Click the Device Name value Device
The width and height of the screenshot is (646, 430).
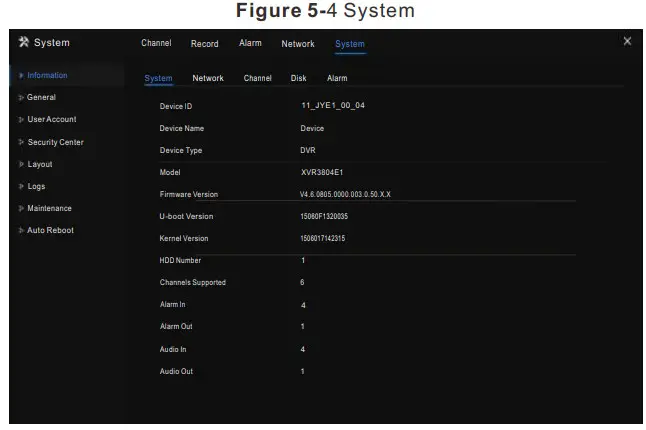tap(312, 129)
